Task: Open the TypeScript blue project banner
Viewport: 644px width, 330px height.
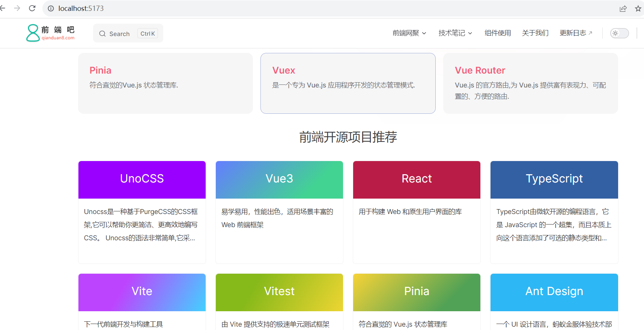Action: click(554, 180)
